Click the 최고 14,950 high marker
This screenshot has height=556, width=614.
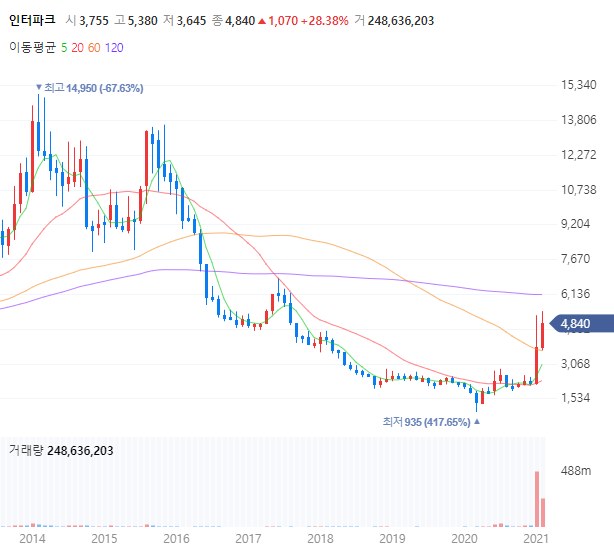[x=90, y=88]
